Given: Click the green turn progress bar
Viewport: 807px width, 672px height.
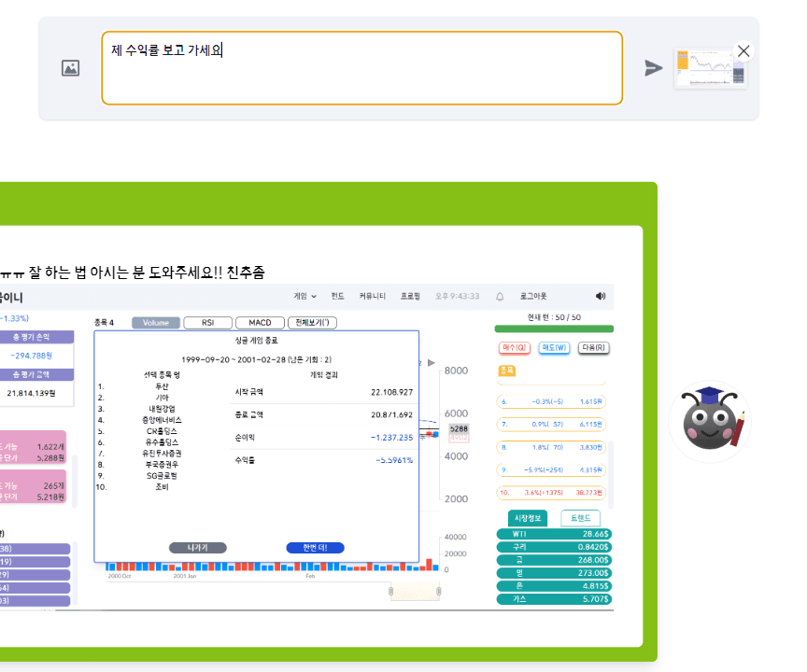Looking at the screenshot, I should (554, 329).
